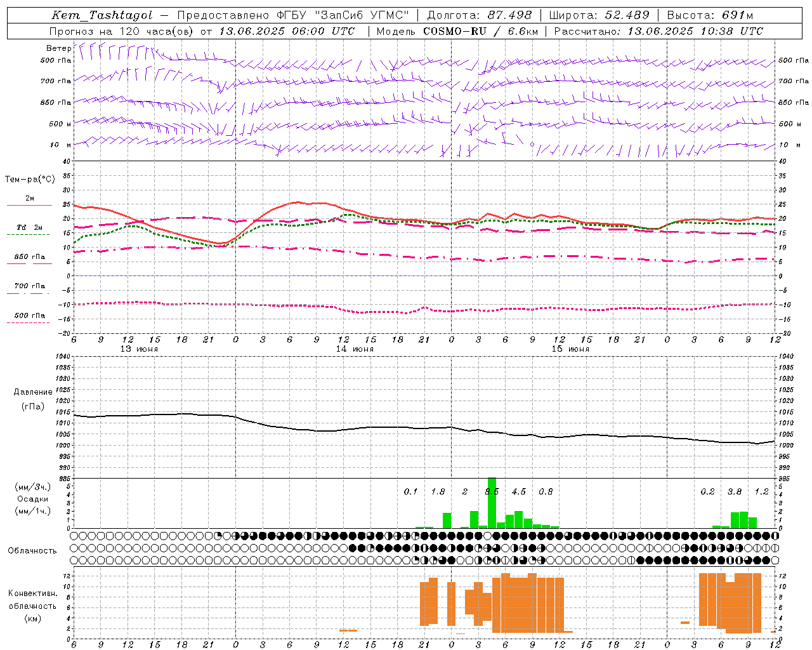Click the green dashed 'Td 2м' legend line

point(28,234)
